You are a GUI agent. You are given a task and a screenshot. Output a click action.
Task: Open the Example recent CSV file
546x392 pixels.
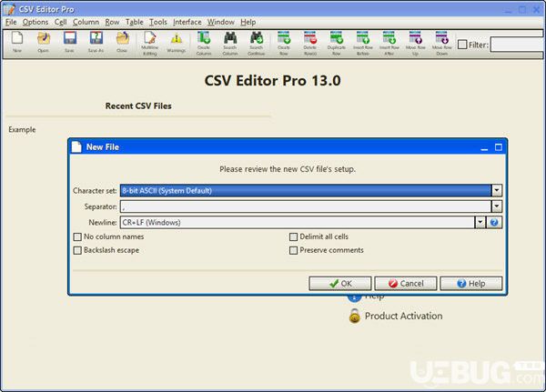point(22,129)
